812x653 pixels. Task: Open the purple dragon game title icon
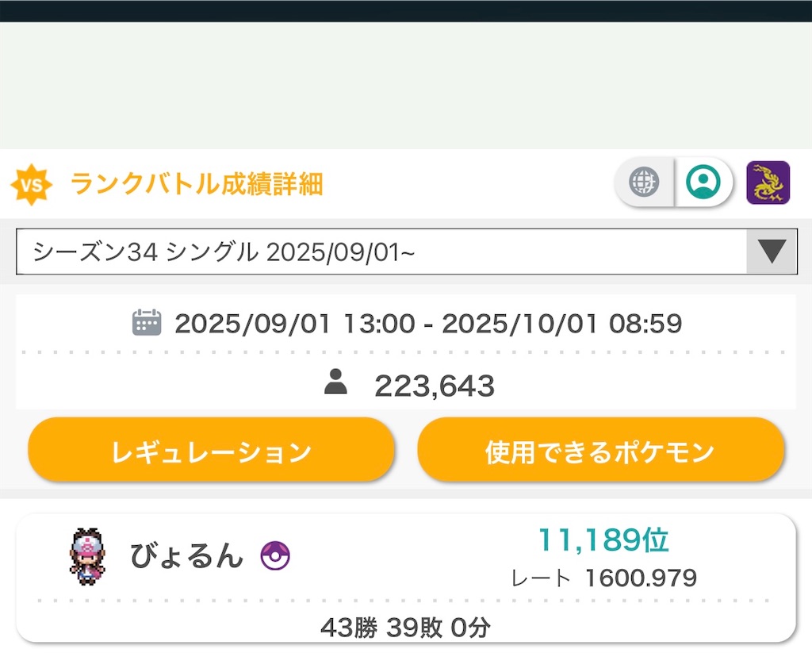[767, 182]
